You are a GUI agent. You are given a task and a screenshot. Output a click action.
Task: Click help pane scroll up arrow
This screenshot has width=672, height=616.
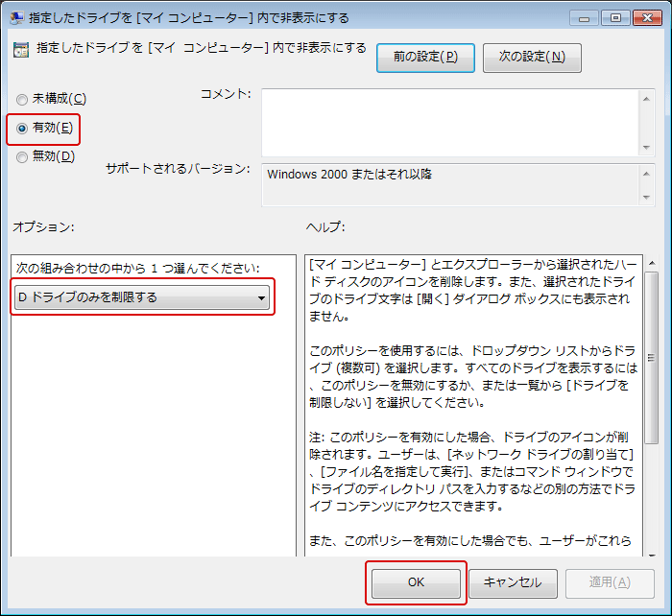pos(652,263)
